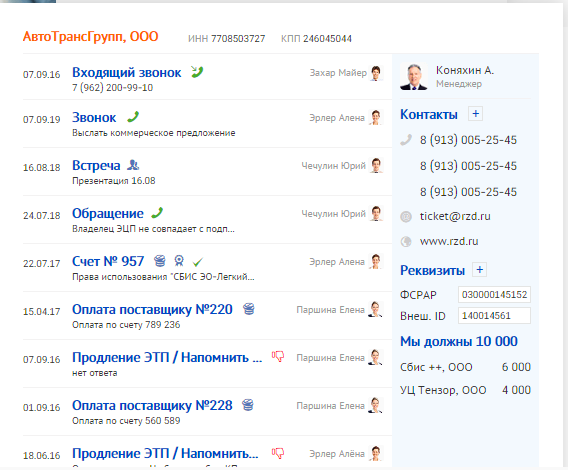
Task: Click Сбис ++, ООО debt row
Action: click(x=465, y=367)
